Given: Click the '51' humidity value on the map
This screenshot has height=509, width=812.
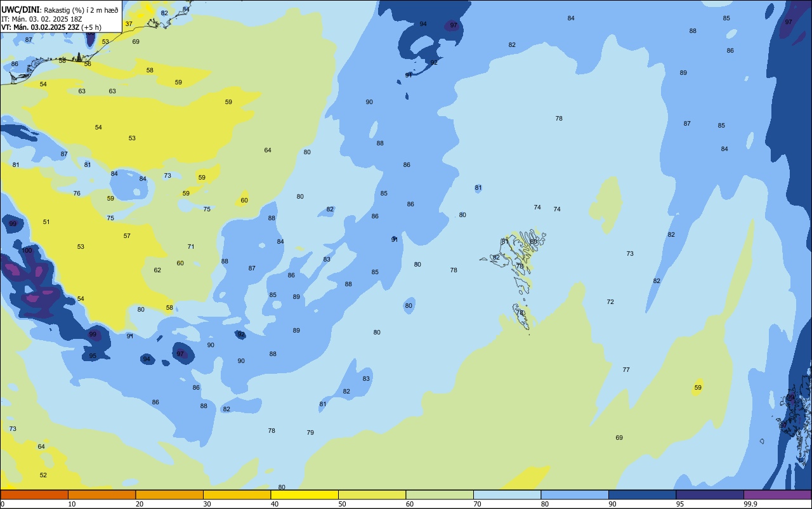Looking at the screenshot, I should pyautogui.click(x=46, y=222).
